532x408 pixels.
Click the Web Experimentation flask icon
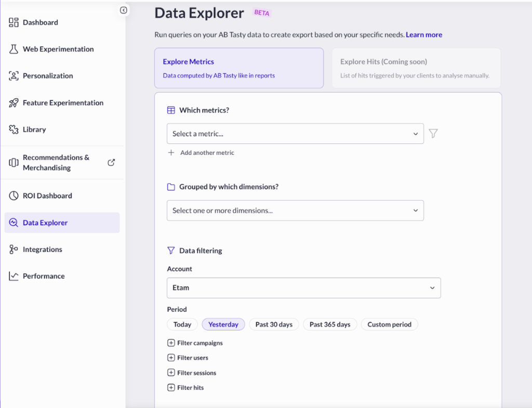pyautogui.click(x=14, y=49)
